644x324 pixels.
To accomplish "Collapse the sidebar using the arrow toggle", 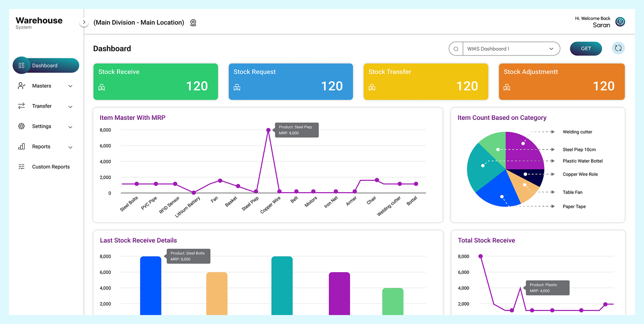I will coord(84,23).
